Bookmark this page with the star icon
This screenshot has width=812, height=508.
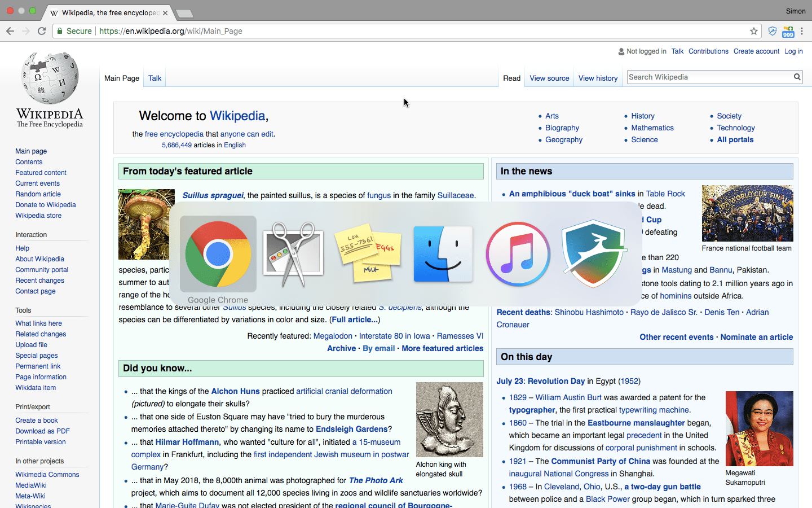753,31
